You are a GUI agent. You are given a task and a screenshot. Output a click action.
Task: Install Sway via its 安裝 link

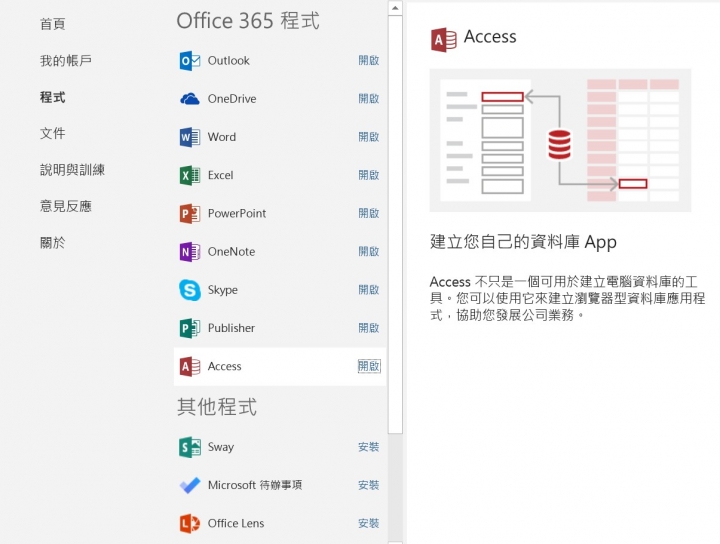(x=369, y=447)
